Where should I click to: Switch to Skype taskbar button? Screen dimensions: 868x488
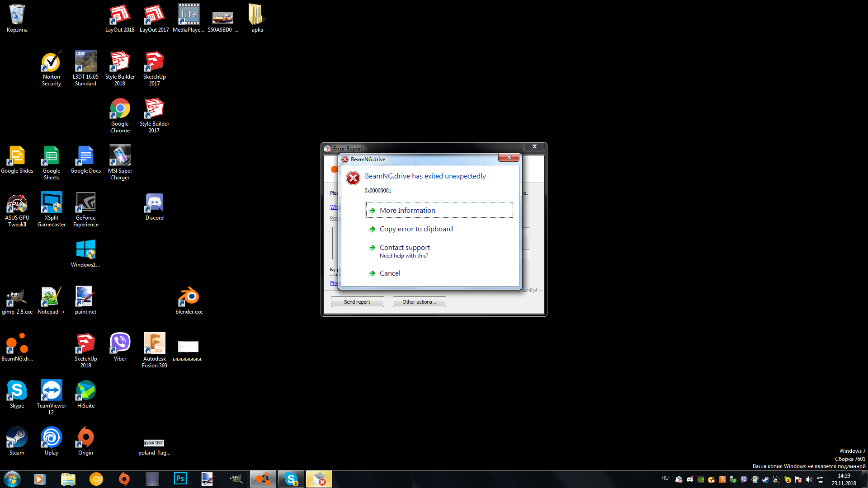point(291,479)
